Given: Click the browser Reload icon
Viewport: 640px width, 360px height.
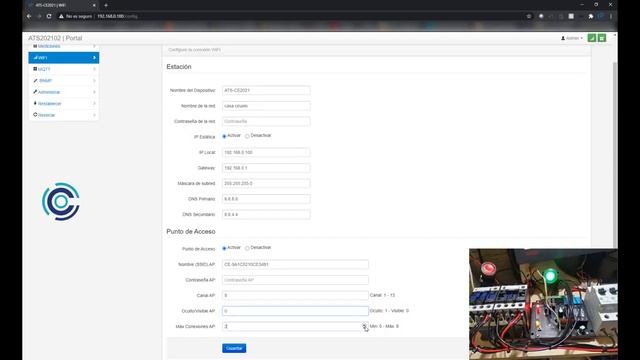Looking at the screenshot, I should (x=49, y=16).
